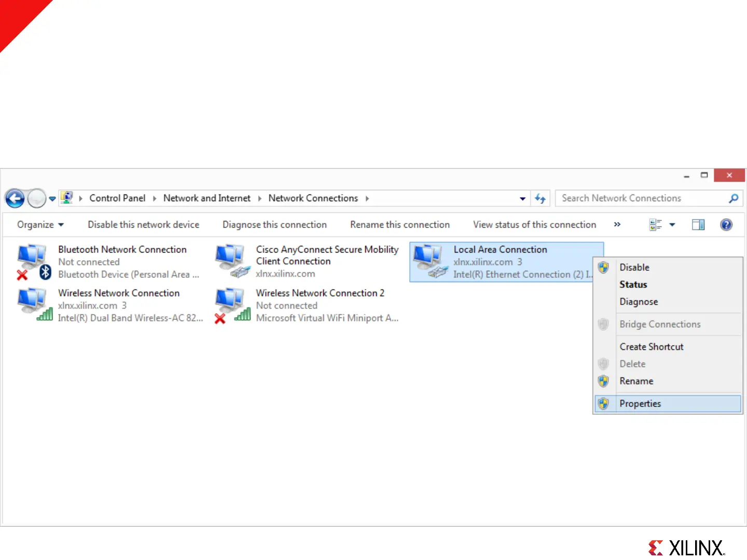This screenshot has height=560, width=747.
Task: Expand the address bar history dropdown
Action: click(x=522, y=199)
